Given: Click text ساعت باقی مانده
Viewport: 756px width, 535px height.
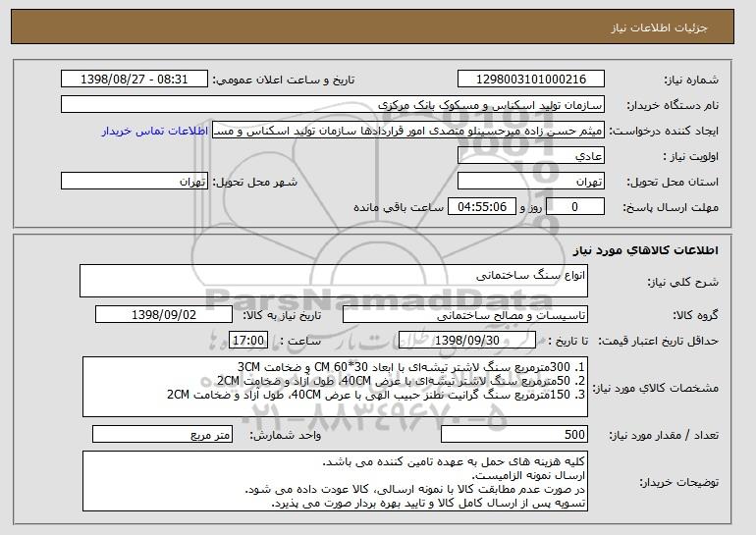Looking at the screenshot, I should tap(399, 207).
